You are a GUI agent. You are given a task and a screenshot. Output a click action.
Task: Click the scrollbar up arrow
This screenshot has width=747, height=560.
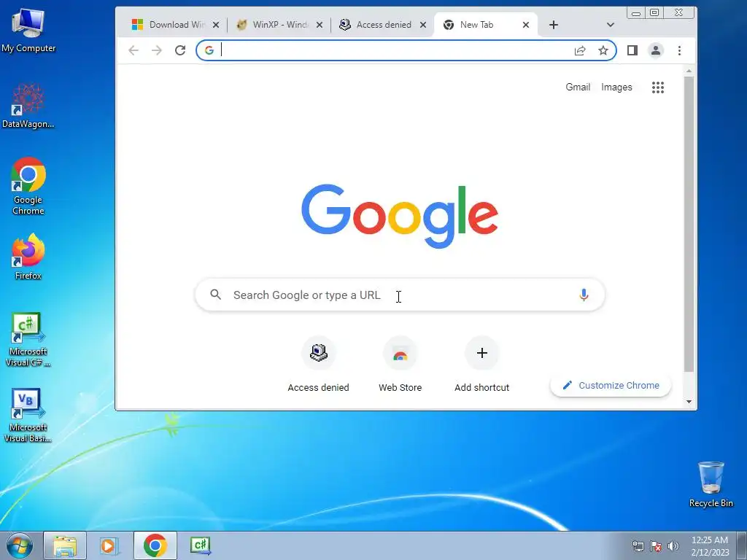click(x=689, y=71)
